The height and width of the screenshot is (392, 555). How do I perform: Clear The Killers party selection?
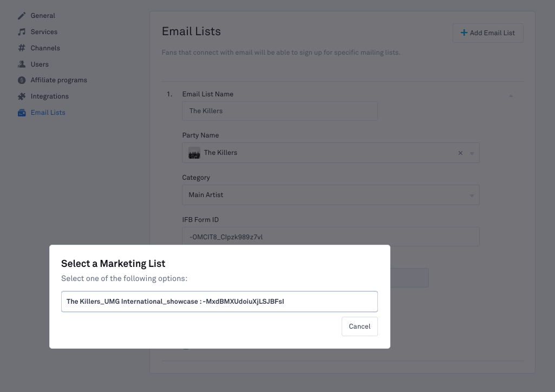pyautogui.click(x=460, y=153)
